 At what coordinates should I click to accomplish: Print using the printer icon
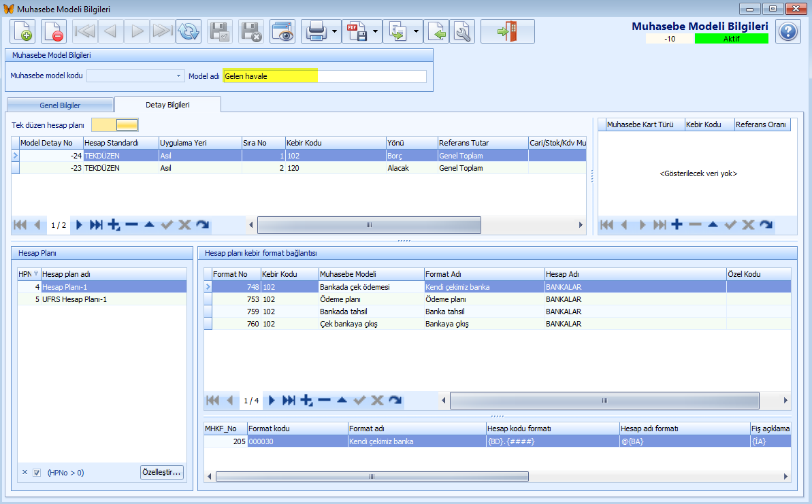(316, 31)
